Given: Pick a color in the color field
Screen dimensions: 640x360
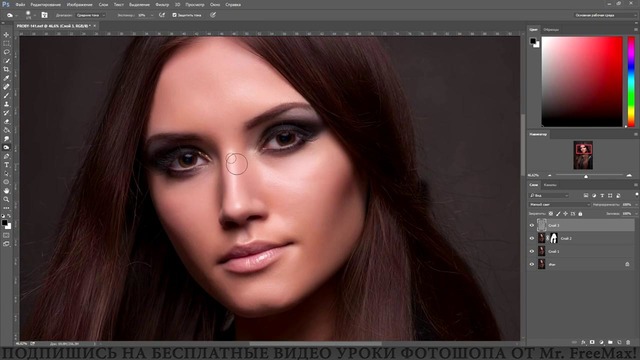Looking at the screenshot, I should 582,82.
